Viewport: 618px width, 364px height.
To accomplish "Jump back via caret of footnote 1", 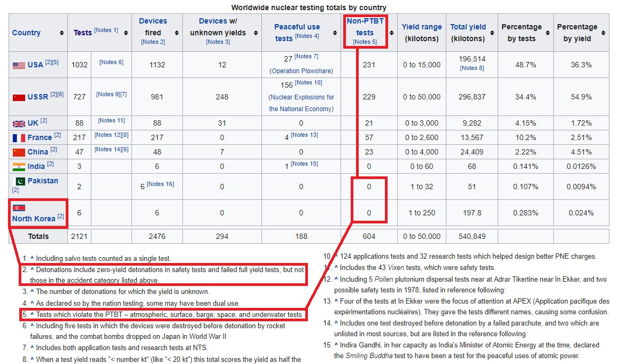I will [x=32, y=259].
